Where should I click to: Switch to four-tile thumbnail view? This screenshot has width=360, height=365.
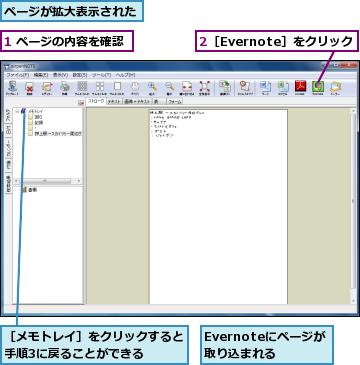click(x=100, y=87)
